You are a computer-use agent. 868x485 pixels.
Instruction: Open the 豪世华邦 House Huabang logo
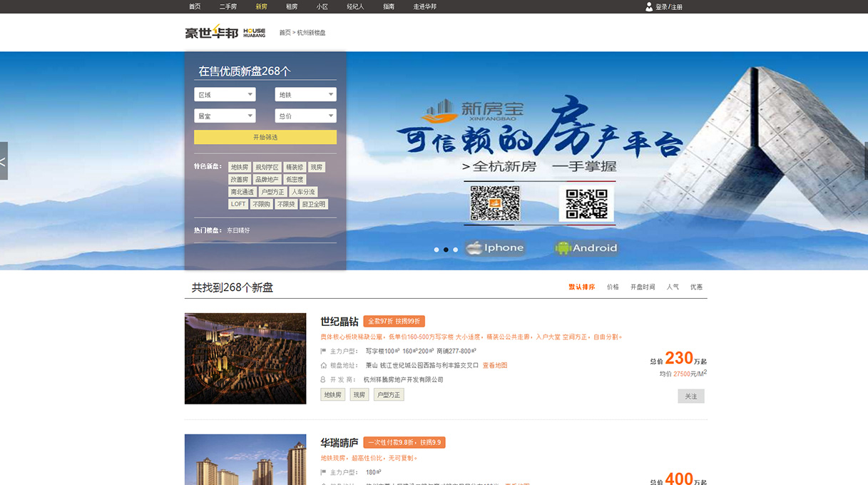pyautogui.click(x=225, y=33)
